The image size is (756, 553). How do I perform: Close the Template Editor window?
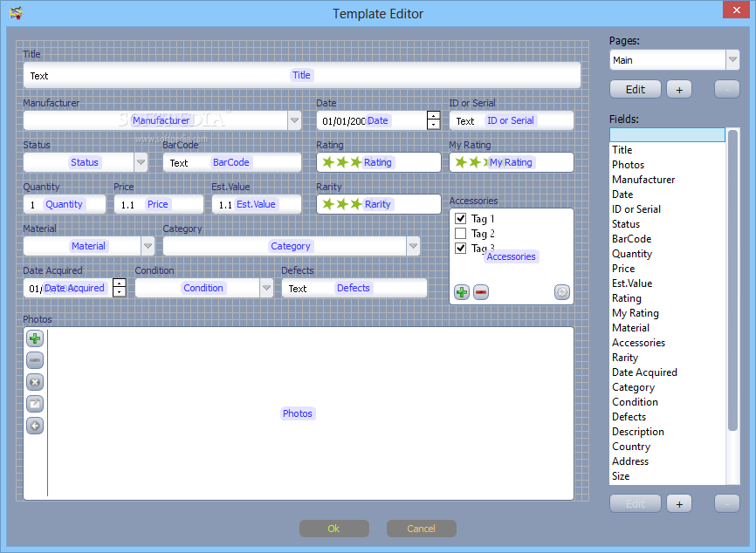[736, 10]
